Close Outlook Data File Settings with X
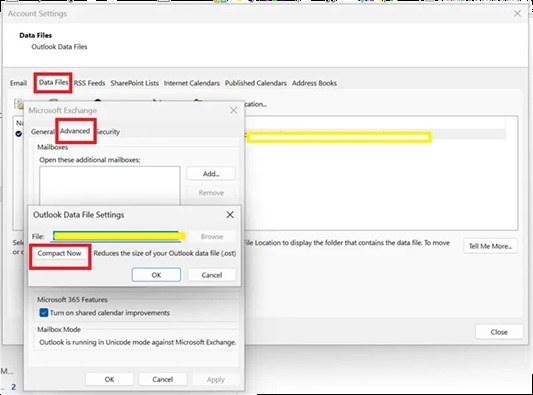This screenshot has height=395, width=533. click(230, 215)
